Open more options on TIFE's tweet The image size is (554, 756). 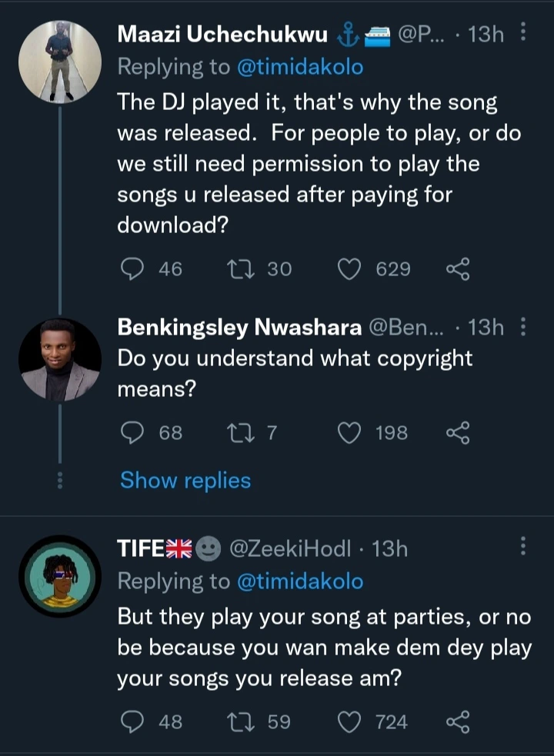[524, 547]
